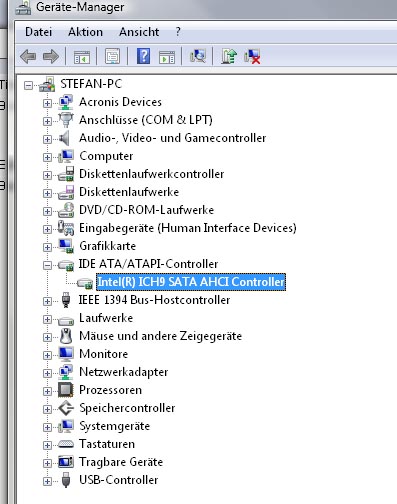Toggle the console tree pane icon
397x504 pixels.
(82, 57)
